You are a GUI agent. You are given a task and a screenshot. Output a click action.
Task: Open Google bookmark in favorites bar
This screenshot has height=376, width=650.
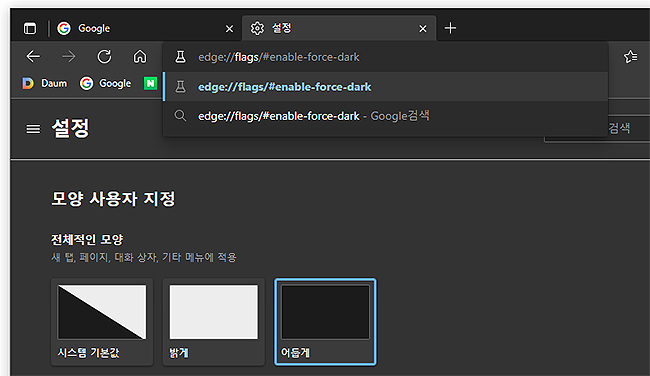106,83
